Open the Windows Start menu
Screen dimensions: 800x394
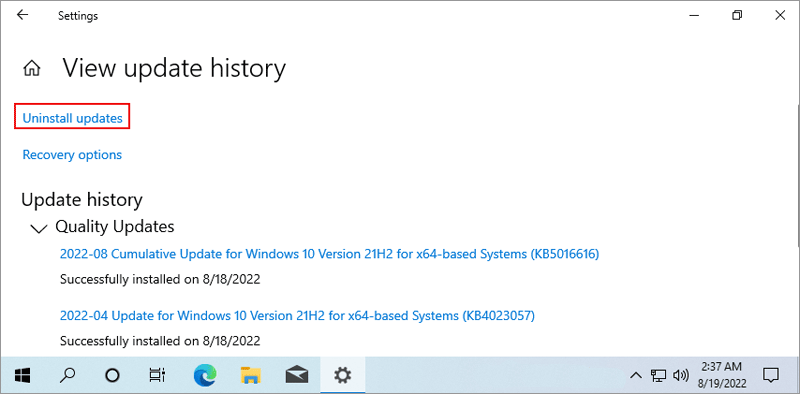tap(22, 376)
